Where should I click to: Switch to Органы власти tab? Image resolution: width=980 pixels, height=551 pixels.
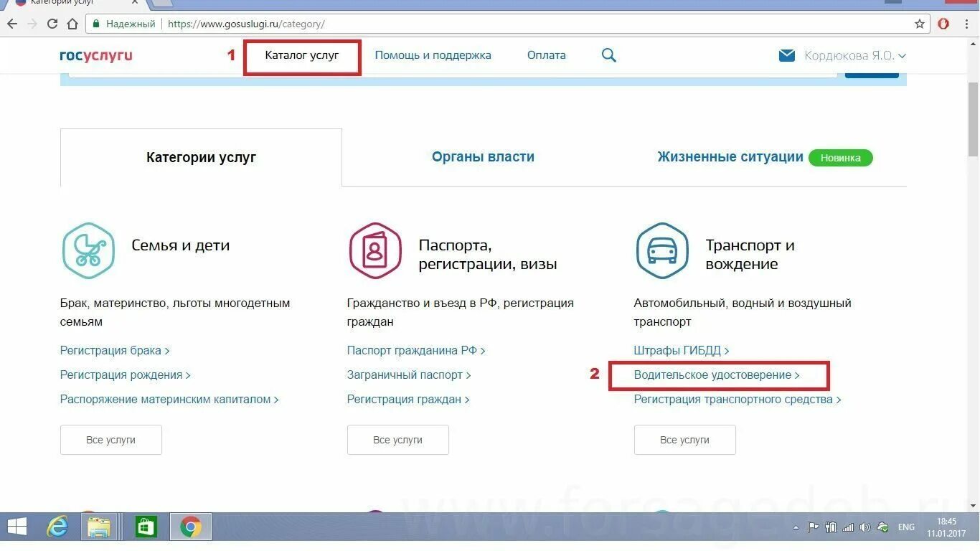(483, 157)
